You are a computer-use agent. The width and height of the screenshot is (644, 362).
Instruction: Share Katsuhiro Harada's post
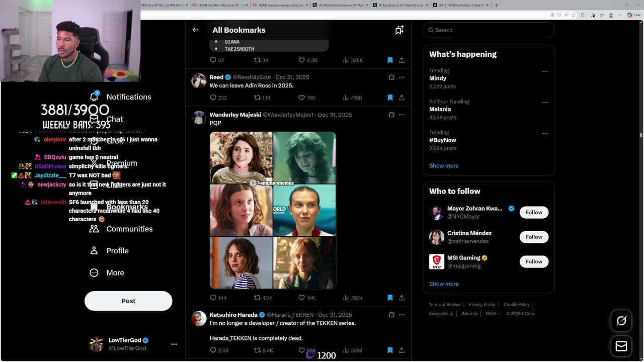click(x=401, y=350)
